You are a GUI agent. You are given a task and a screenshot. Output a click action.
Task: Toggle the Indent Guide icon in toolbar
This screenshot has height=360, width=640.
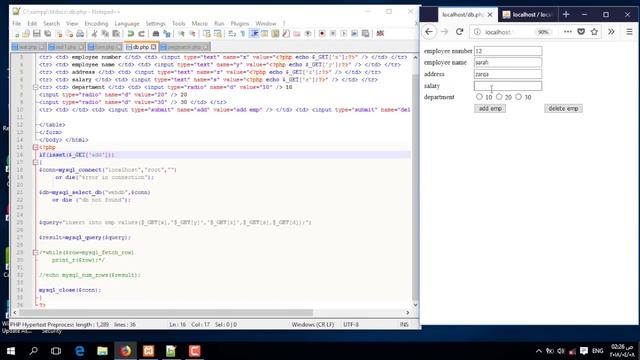254,33
